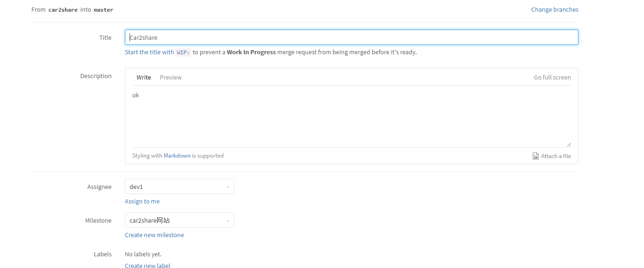644x268 pixels.
Task: Open the Go full screen editor option
Action: [x=552, y=78]
